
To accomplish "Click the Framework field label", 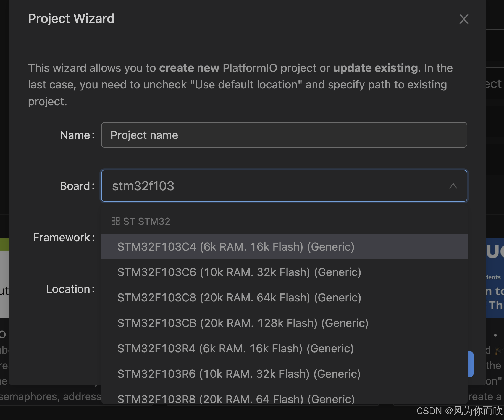I will (64, 237).
